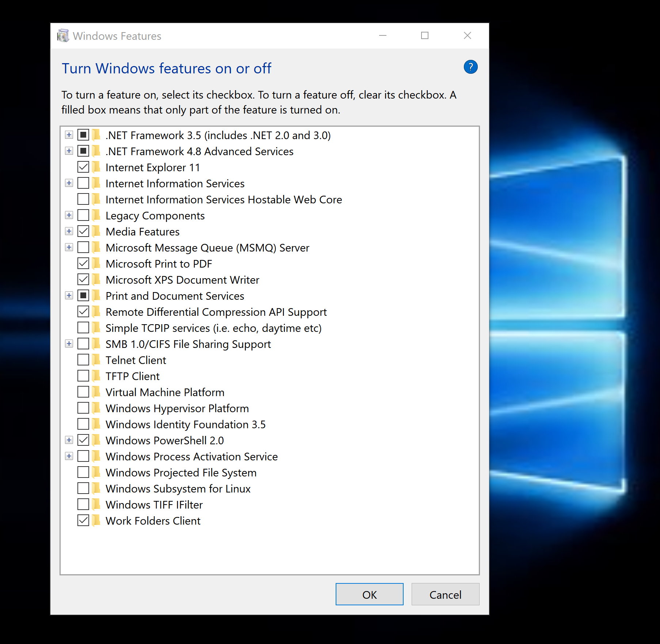Click the folder icon beside Work Folders Client
This screenshot has height=644, width=660.
click(96, 521)
